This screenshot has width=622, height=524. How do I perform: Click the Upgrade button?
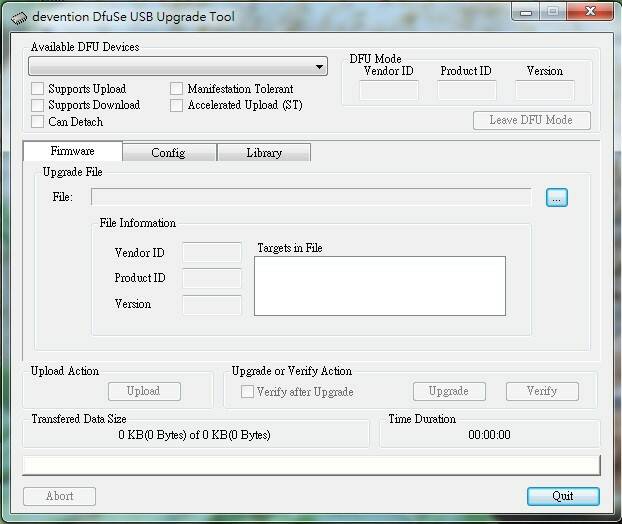tap(449, 391)
